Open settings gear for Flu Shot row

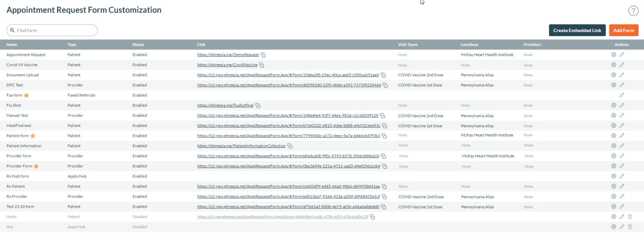point(613,105)
